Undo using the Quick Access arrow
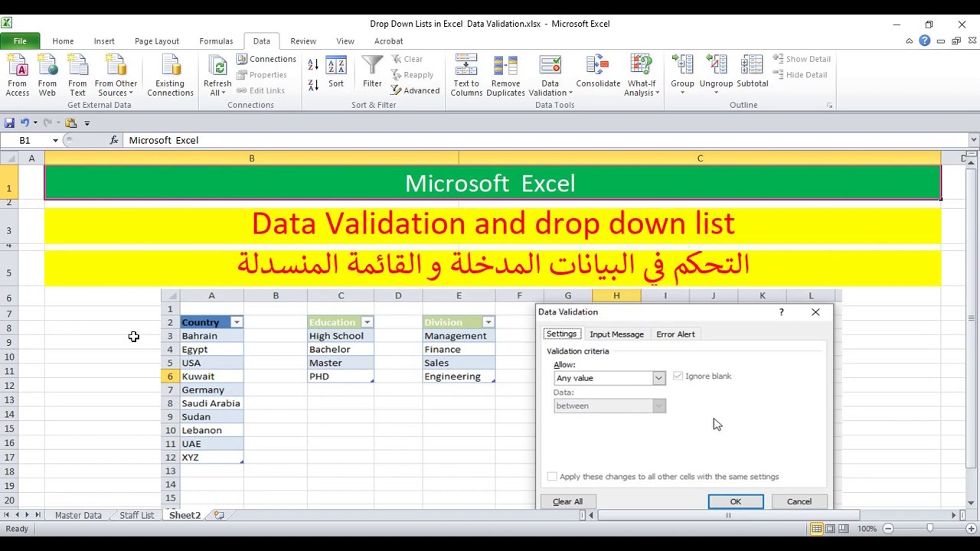 click(24, 122)
